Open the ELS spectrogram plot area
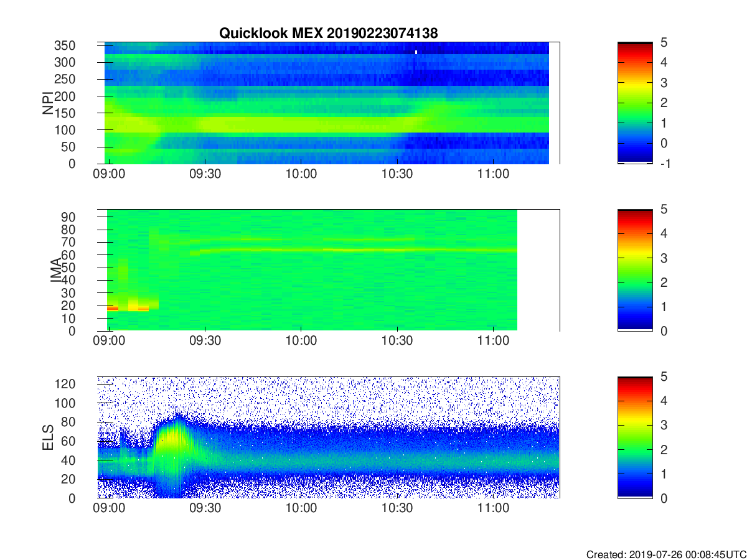The width and height of the screenshot is (747, 560). pos(328,437)
